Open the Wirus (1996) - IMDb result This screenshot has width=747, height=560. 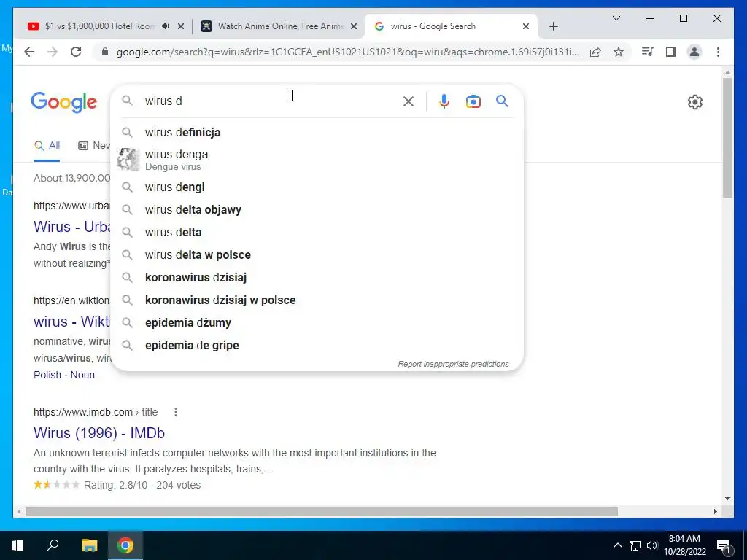click(x=99, y=433)
